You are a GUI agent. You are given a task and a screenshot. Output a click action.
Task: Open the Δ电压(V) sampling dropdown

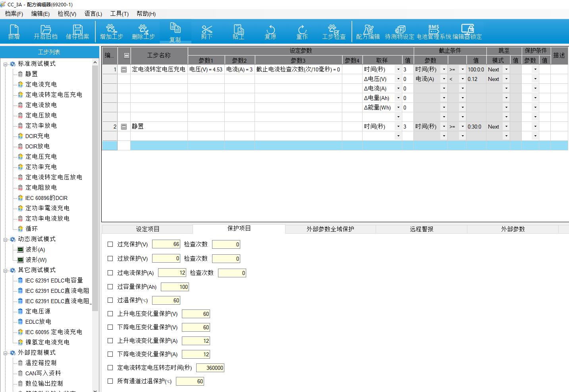[x=398, y=79]
